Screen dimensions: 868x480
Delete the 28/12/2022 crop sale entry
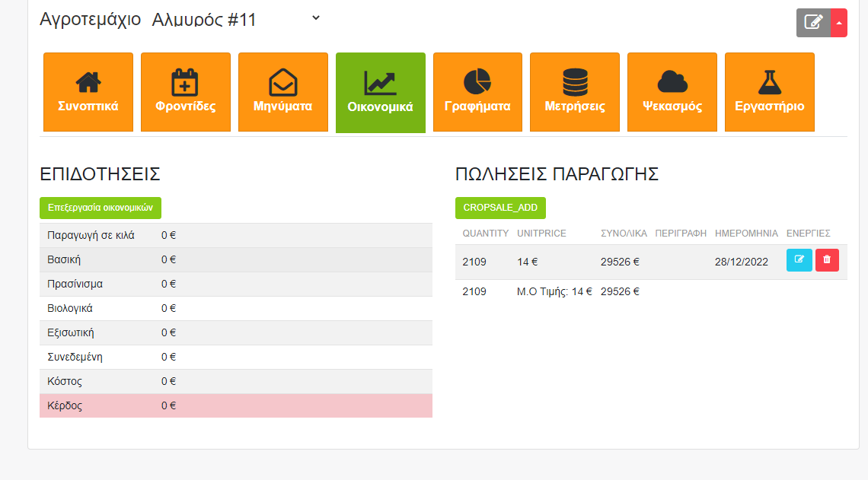click(828, 260)
